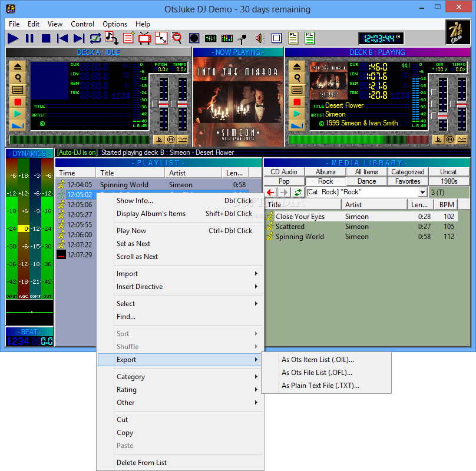Open the '[Cat: Rock]' category dropdown
This screenshot has width=476, height=471.
point(422,193)
